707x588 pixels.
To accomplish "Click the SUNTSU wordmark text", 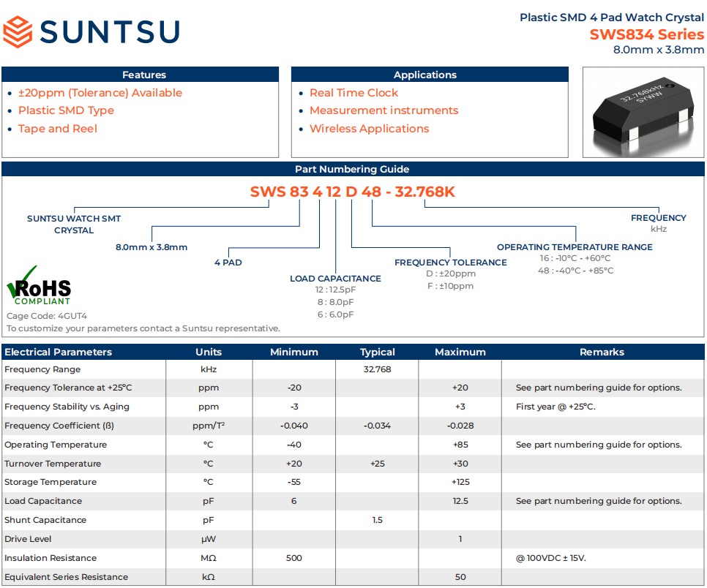I will click(x=110, y=31).
